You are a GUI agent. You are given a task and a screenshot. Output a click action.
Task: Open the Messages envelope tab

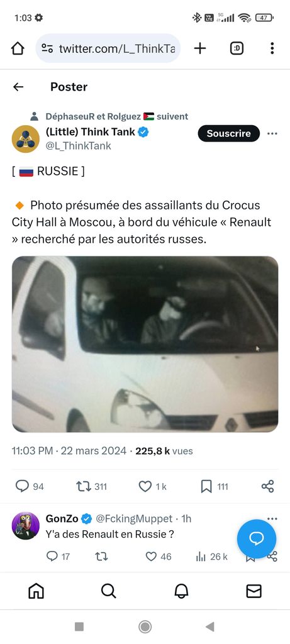point(254,591)
